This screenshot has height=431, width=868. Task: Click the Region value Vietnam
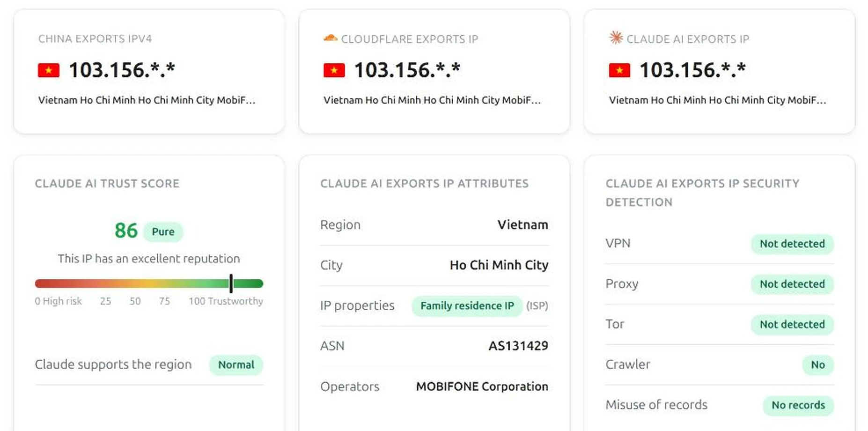pyautogui.click(x=523, y=225)
